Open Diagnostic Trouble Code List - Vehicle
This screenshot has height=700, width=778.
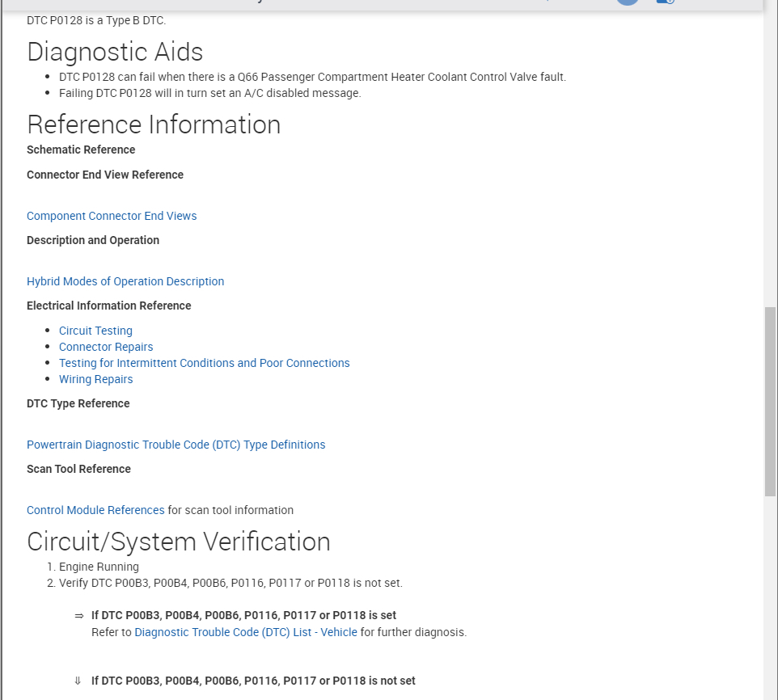(246, 632)
